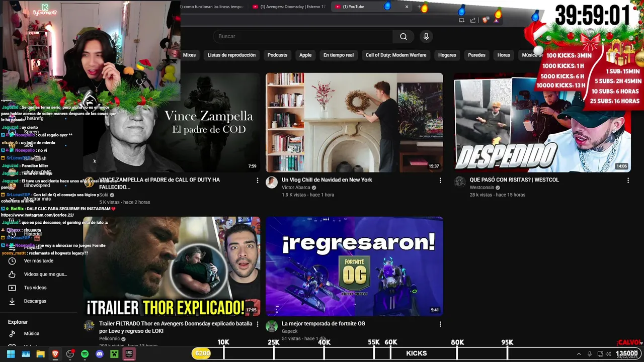Open 'VINCE ZAMPELLA el PADRE de CALL OF DUTY' title
Image resolution: width=644 pixels, height=362 pixels.
159,184
